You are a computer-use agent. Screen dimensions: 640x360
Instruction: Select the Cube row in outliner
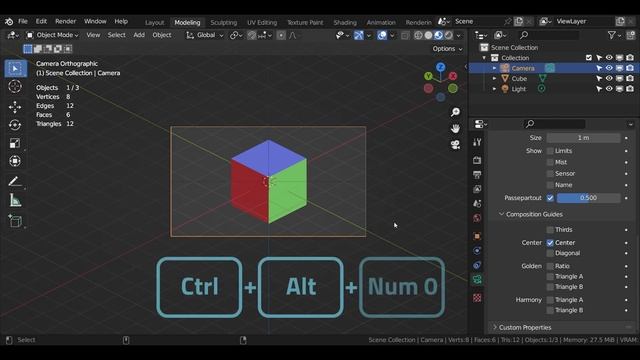(x=554, y=78)
